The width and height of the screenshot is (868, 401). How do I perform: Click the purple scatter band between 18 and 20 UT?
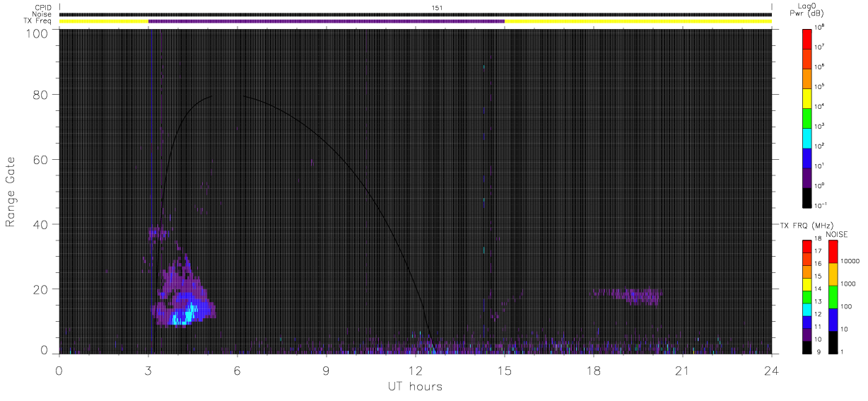pos(628,296)
